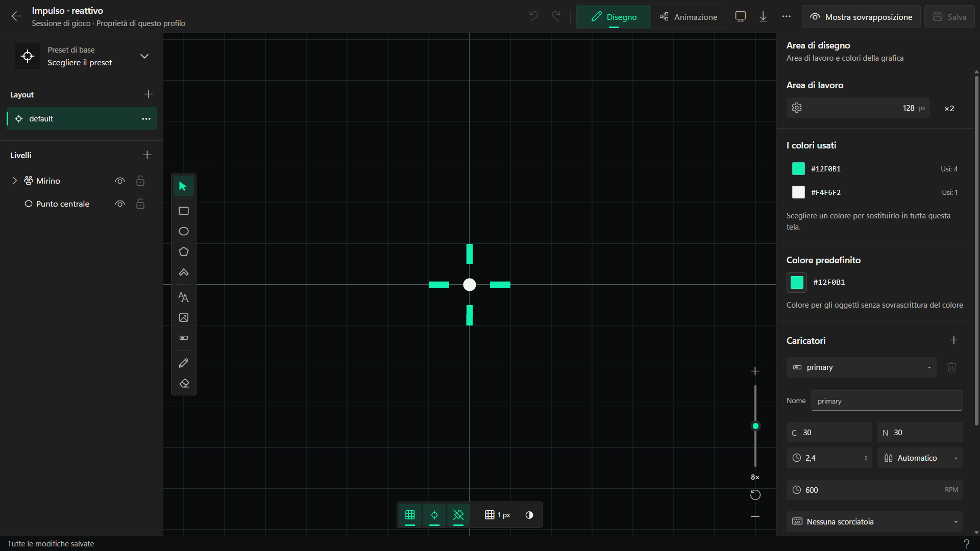Toggle the center crosshair guides
The image size is (980, 551).
(x=434, y=515)
